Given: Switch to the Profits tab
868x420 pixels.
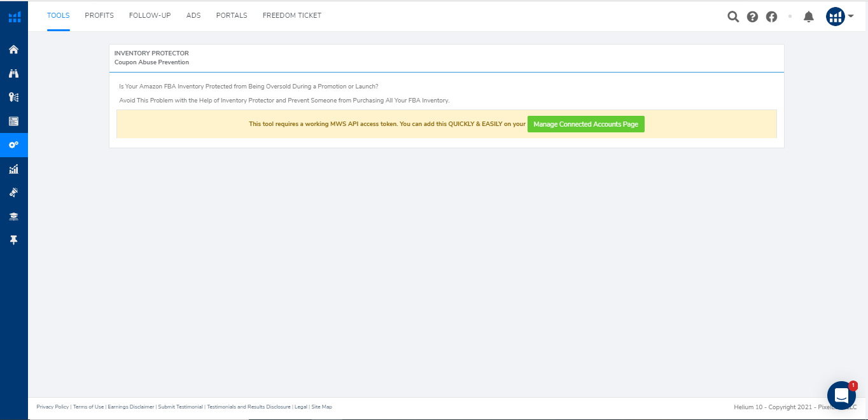Looking at the screenshot, I should tap(99, 15).
